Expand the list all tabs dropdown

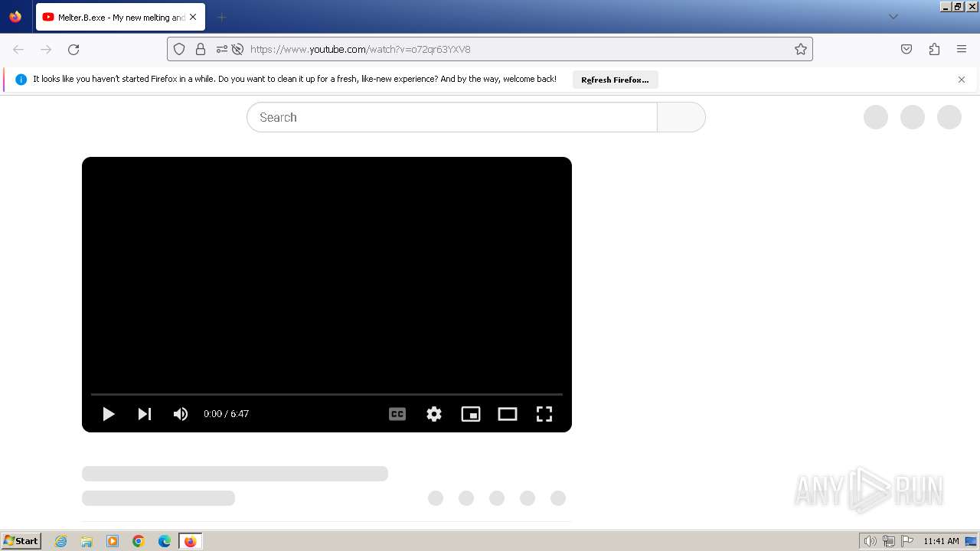tap(893, 17)
